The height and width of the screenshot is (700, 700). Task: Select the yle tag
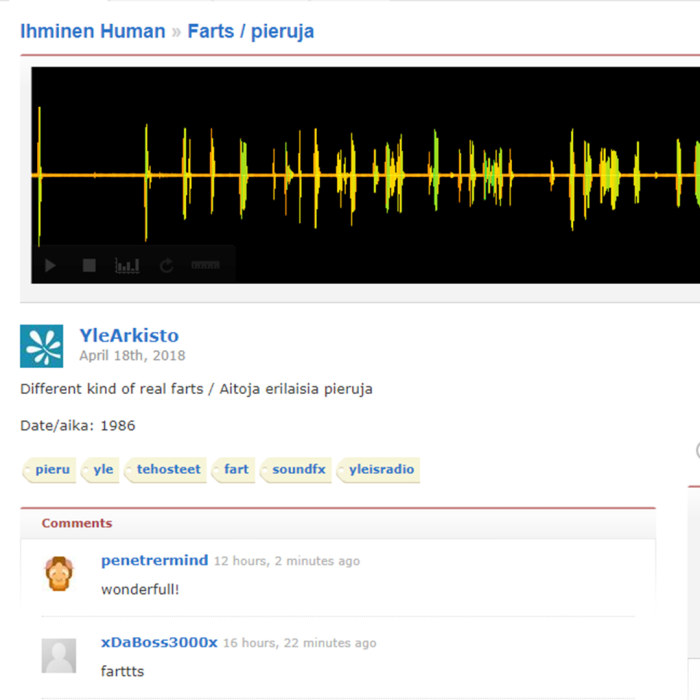click(101, 470)
